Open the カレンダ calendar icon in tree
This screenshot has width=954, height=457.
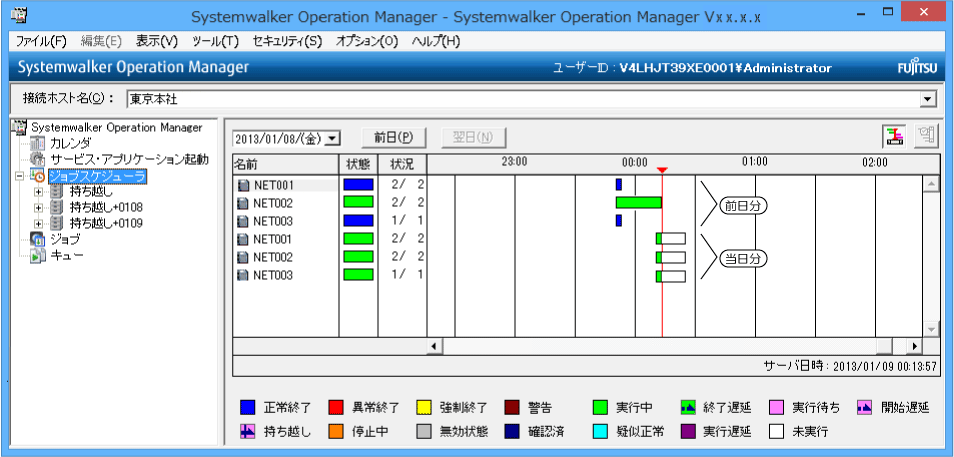39,143
